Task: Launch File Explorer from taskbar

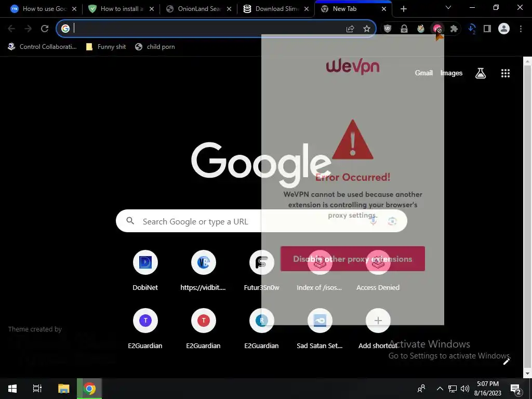Action: (x=63, y=389)
